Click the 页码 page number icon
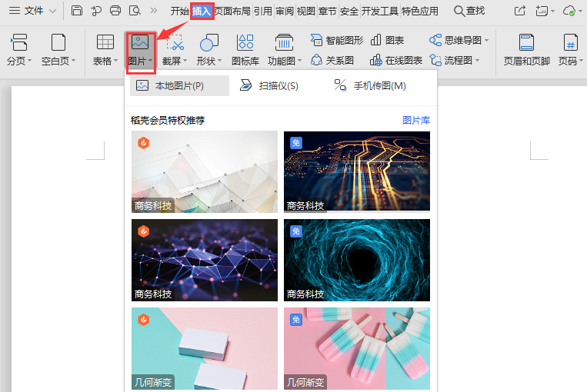This screenshot has height=392, width=587. tap(571, 42)
